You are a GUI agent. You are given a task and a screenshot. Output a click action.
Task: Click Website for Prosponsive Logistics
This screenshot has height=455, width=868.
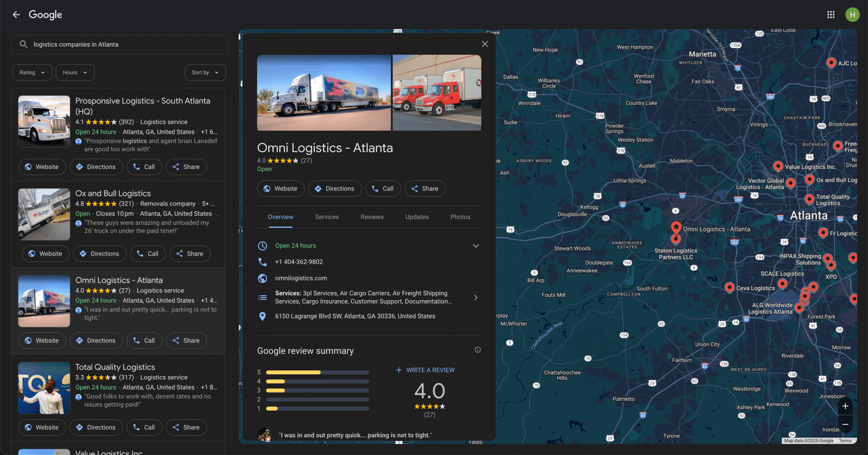(x=42, y=167)
